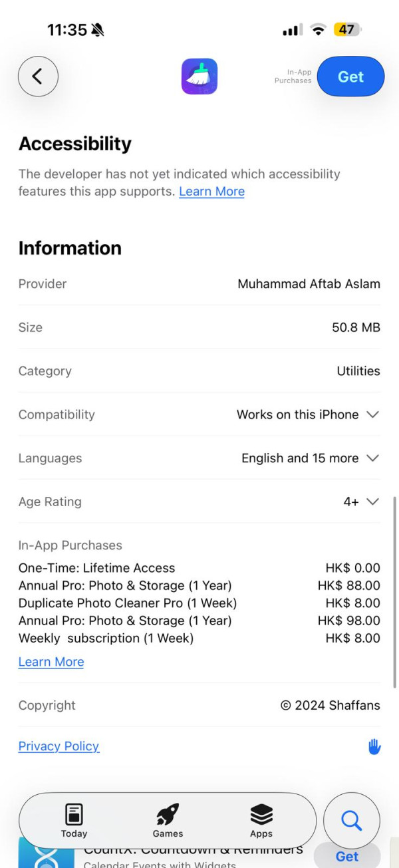Tap Learn More under In-App Purchases
Image resolution: width=399 pixels, height=868 pixels.
click(x=51, y=662)
